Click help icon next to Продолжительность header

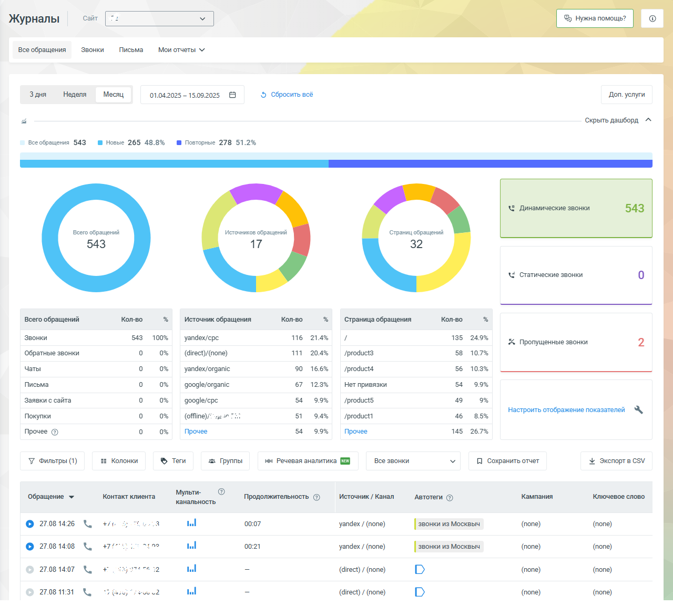click(317, 497)
